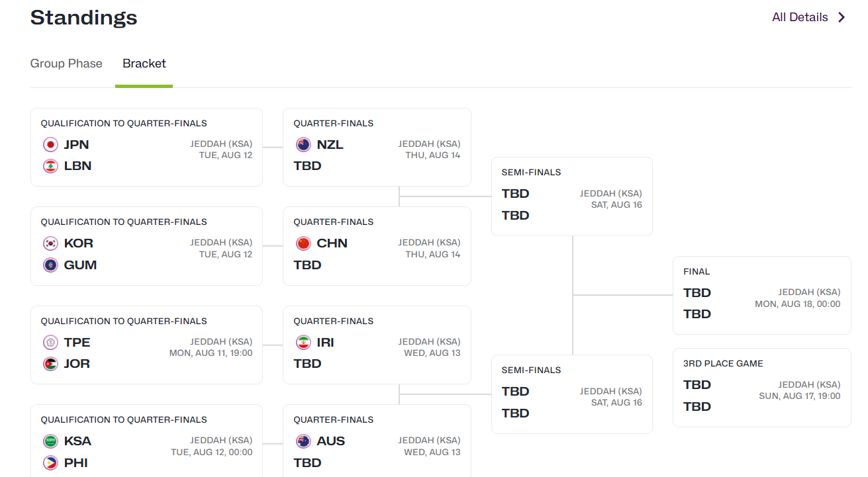Open the Saturday top Semi-Finals card
The width and height of the screenshot is (868, 477).
572,196
